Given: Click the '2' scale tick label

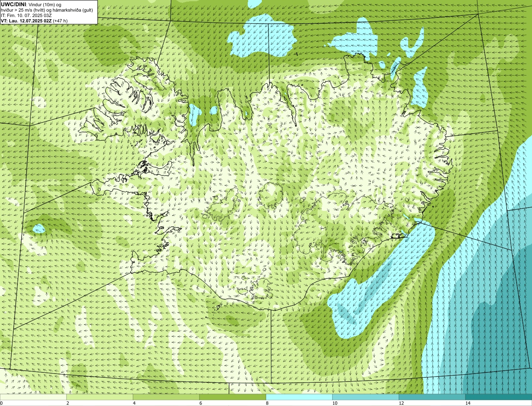Looking at the screenshot, I should click(68, 403).
